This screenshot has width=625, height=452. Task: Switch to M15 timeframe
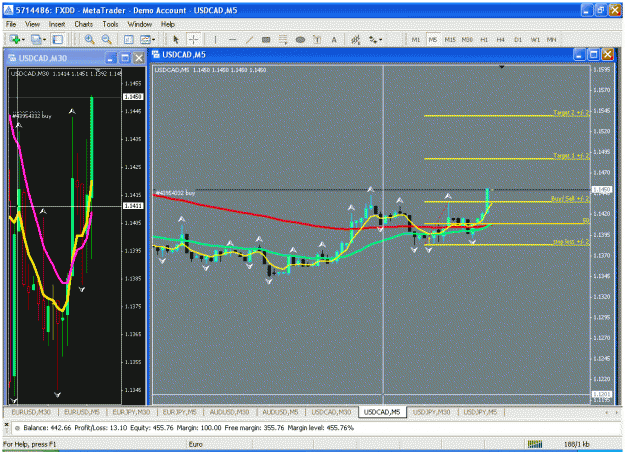[450, 39]
